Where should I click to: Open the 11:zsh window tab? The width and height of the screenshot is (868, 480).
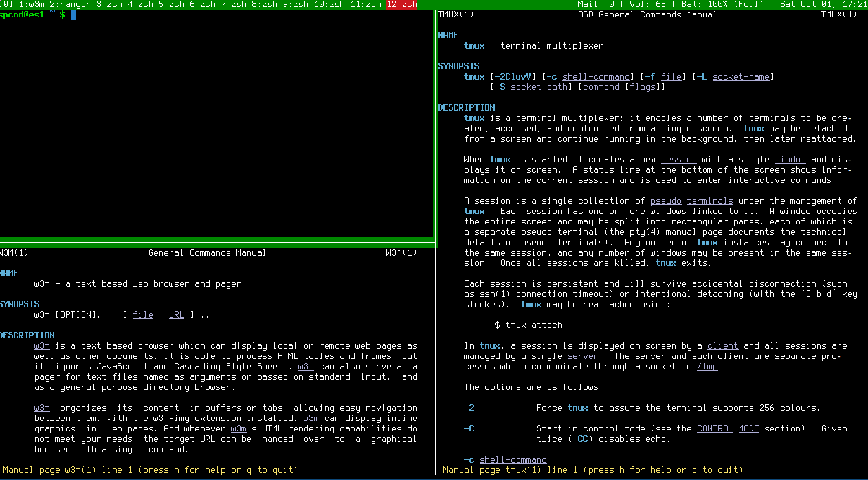pos(366,5)
